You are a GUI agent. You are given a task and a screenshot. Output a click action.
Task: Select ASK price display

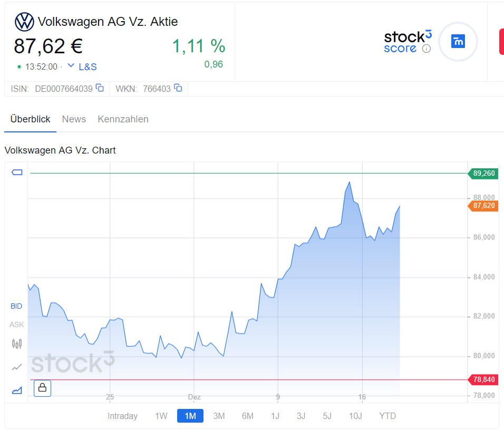coord(16,325)
